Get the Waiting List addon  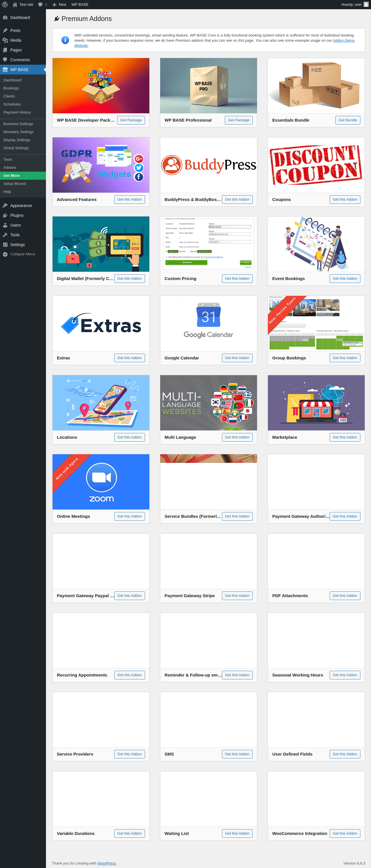click(x=237, y=833)
